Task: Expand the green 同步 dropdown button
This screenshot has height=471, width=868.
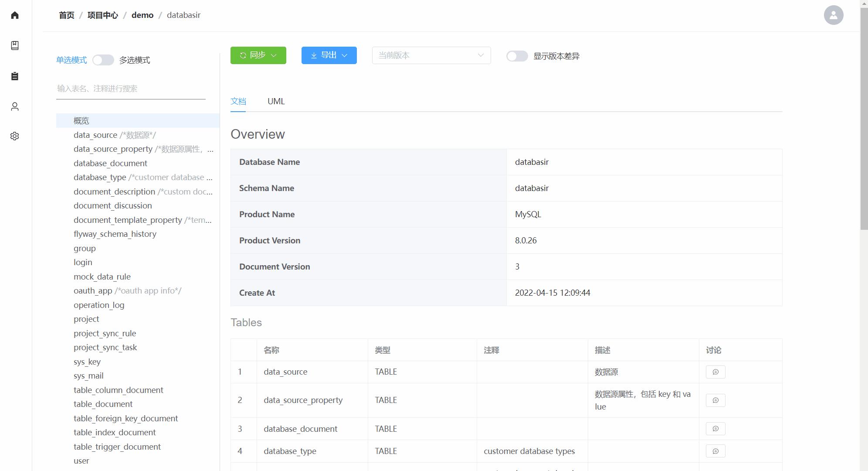Action: click(x=258, y=55)
